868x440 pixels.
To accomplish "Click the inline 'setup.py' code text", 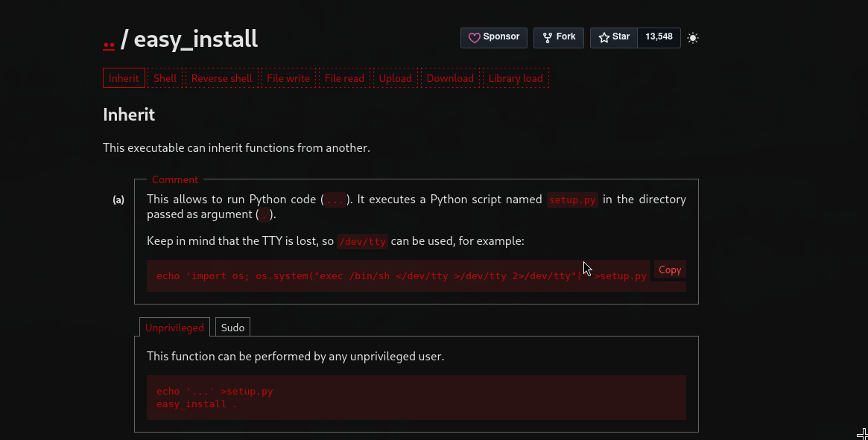I will click(x=572, y=200).
